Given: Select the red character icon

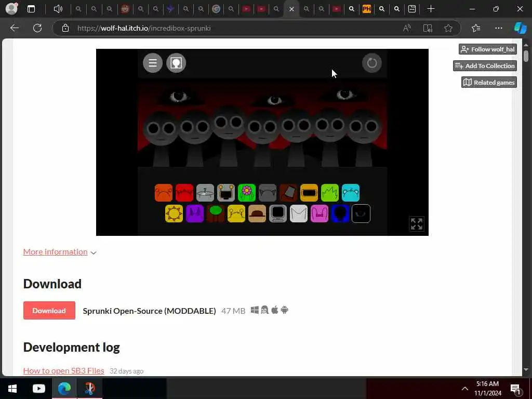Looking at the screenshot, I should tap(184, 193).
